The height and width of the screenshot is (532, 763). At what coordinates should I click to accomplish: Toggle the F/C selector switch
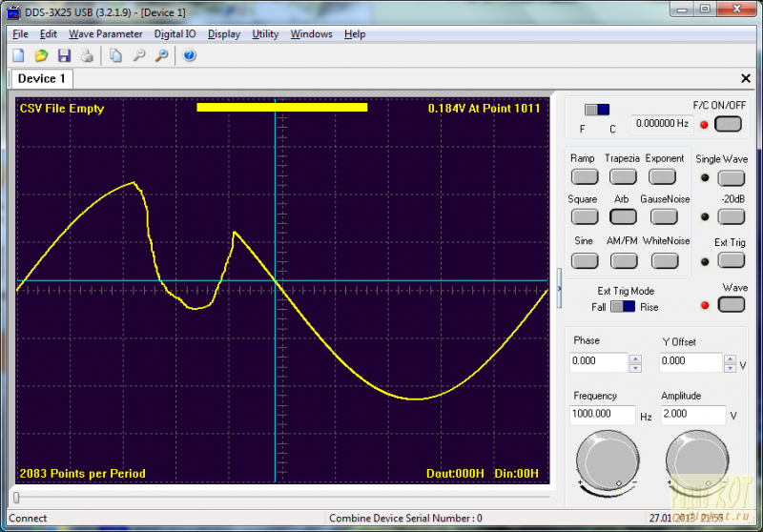(597, 110)
